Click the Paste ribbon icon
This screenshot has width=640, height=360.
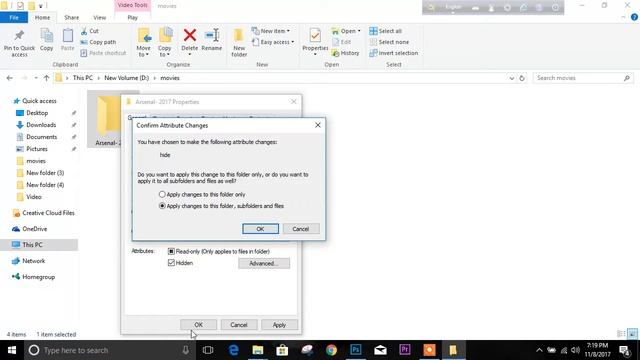(68, 40)
